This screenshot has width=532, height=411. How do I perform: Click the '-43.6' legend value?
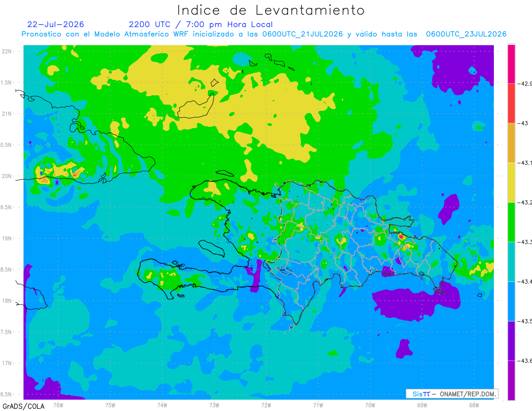525,360
